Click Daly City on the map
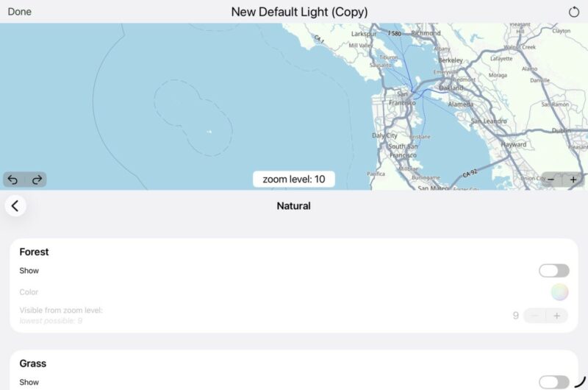The width and height of the screenshot is (588, 390). click(384, 135)
